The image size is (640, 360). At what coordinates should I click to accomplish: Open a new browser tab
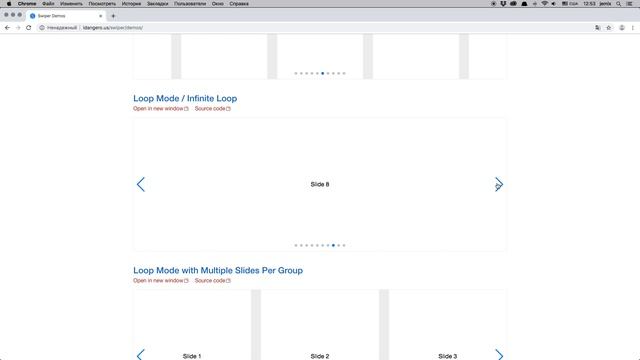click(x=113, y=16)
